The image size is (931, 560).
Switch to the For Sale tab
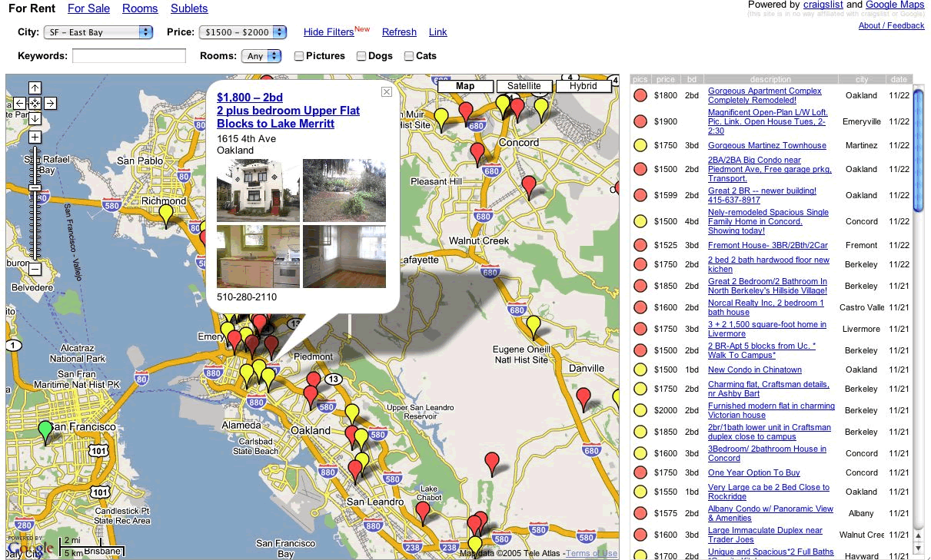[88, 8]
